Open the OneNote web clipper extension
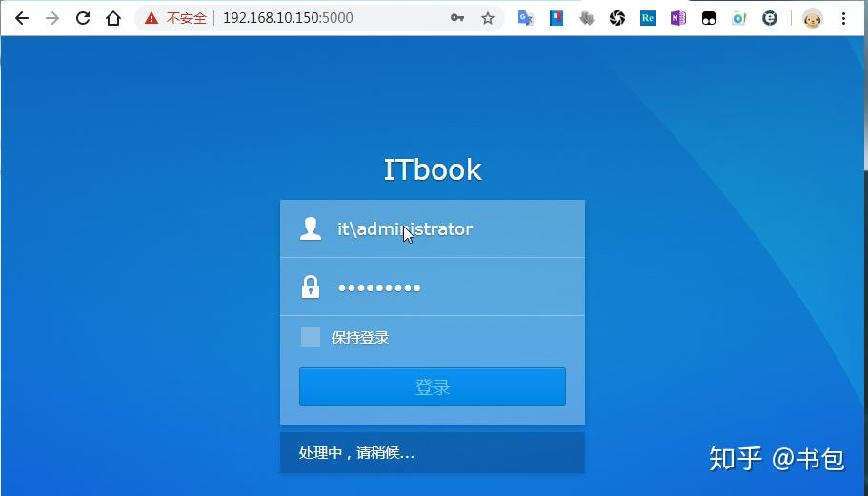Screen dimensions: 868x496 tap(678, 18)
